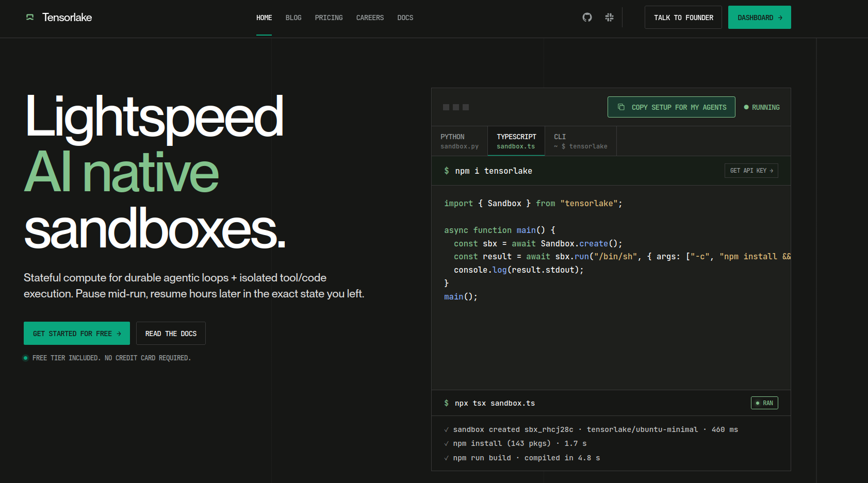Open the CAREERS page

(370, 18)
